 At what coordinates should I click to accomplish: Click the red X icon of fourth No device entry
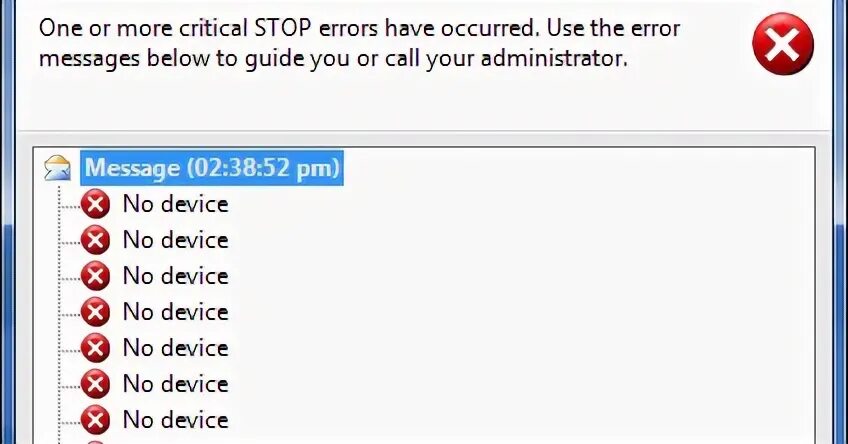[x=95, y=312]
